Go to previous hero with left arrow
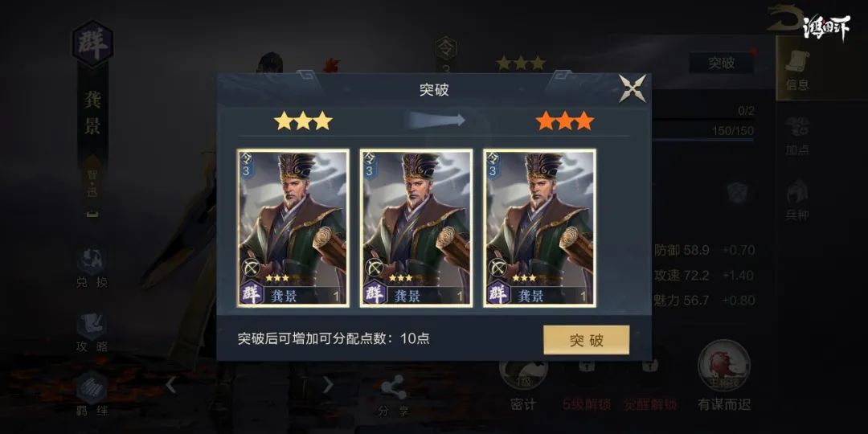Viewport: 868px width, 434px height. [x=171, y=384]
